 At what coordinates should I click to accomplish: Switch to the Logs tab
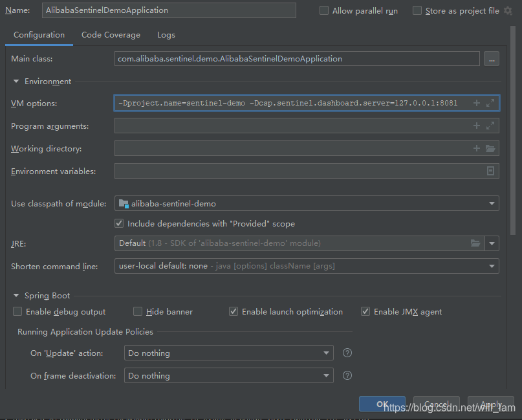coord(166,35)
